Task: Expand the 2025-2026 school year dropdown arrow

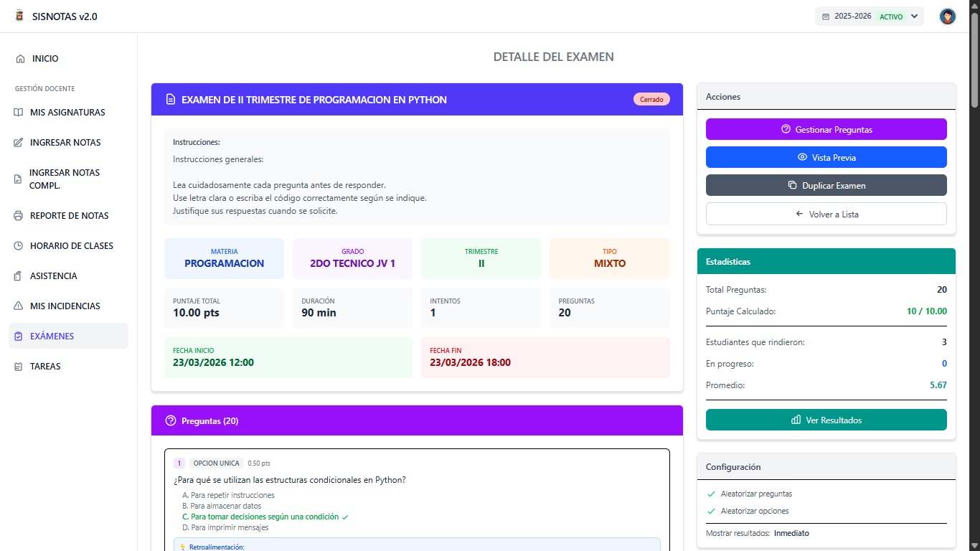Action: (914, 17)
